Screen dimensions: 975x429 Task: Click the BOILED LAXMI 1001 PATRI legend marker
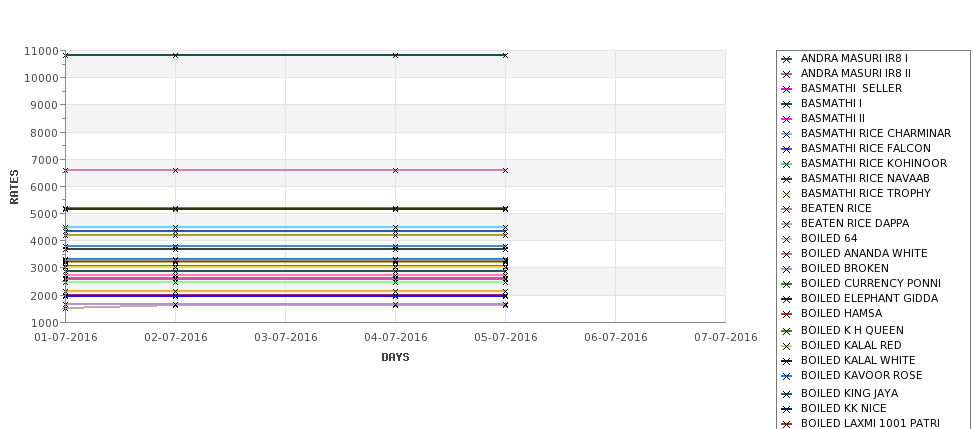pyautogui.click(x=787, y=424)
